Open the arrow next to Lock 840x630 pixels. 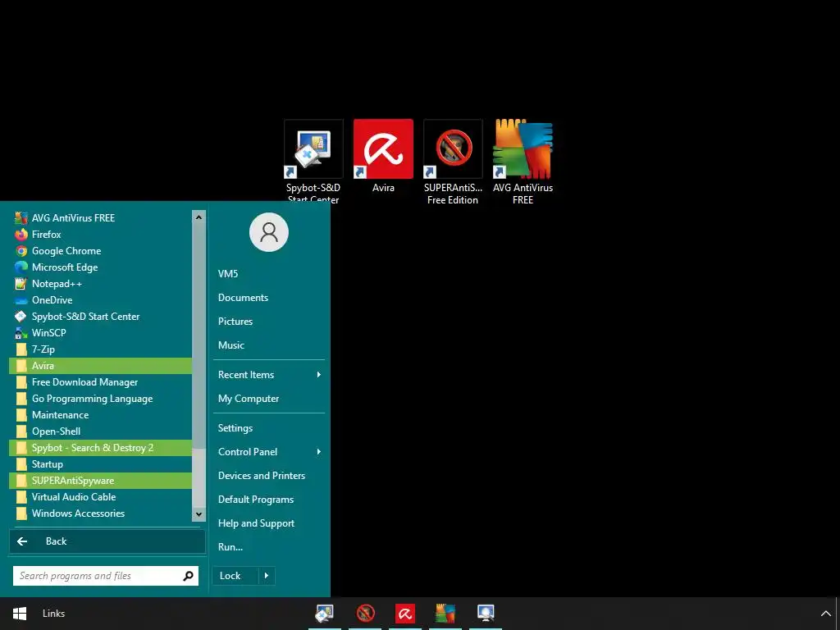267,576
